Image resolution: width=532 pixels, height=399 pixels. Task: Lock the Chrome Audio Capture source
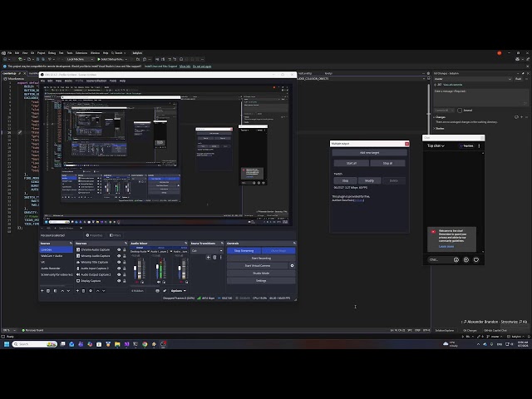[x=124, y=249]
